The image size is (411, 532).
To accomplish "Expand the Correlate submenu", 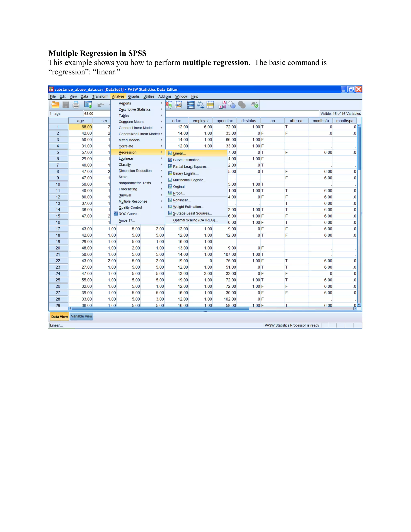I will 138,146.
